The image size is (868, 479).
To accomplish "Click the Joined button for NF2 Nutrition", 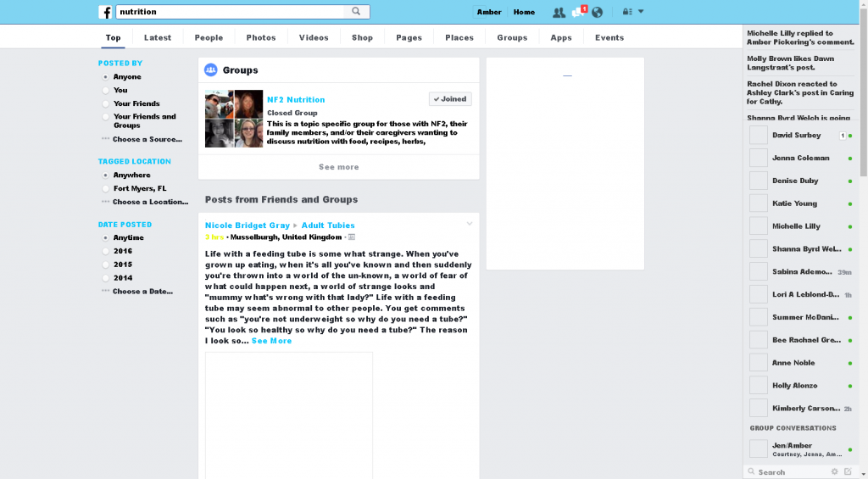I will 450,99.
